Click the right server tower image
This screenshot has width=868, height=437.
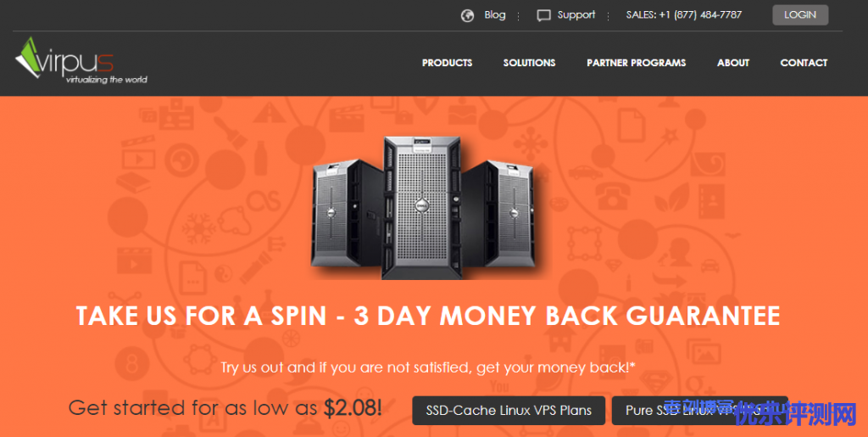497,213
